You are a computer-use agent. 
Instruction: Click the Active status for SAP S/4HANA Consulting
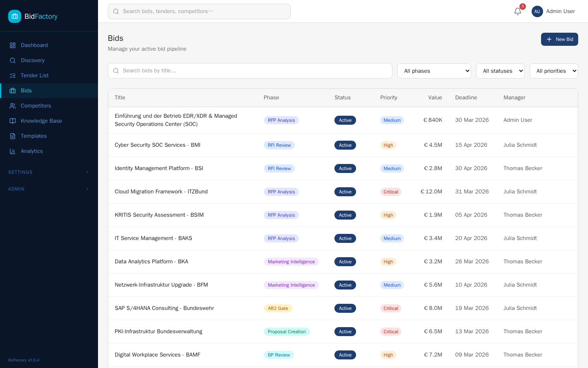345,308
